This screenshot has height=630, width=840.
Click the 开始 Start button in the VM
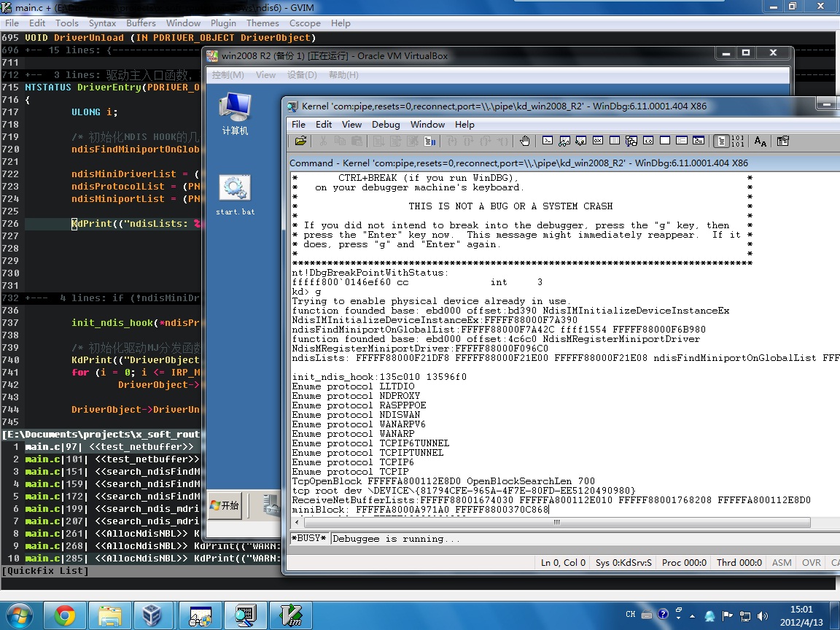[225, 505]
